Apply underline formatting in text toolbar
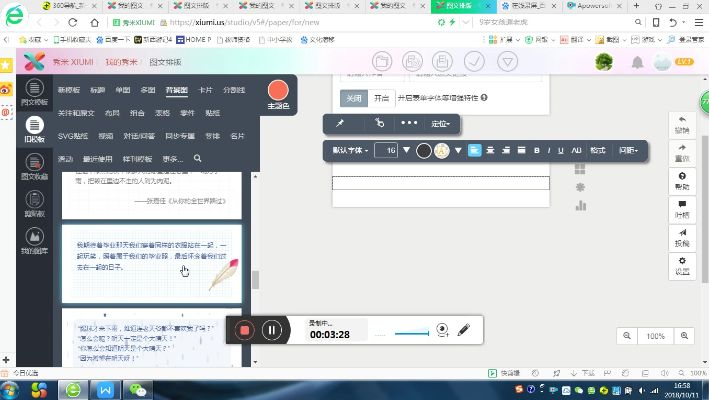 (x=562, y=150)
